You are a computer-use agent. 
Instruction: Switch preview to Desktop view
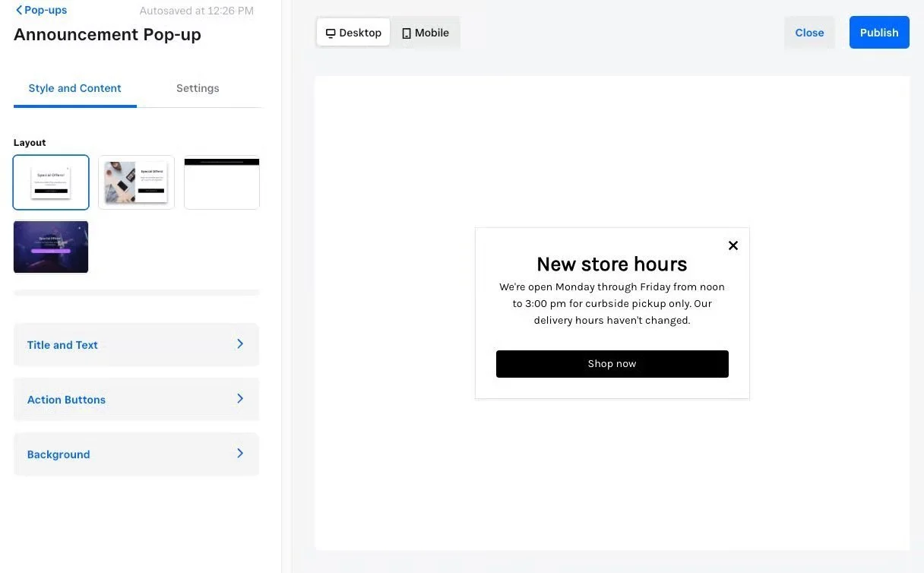[353, 33]
